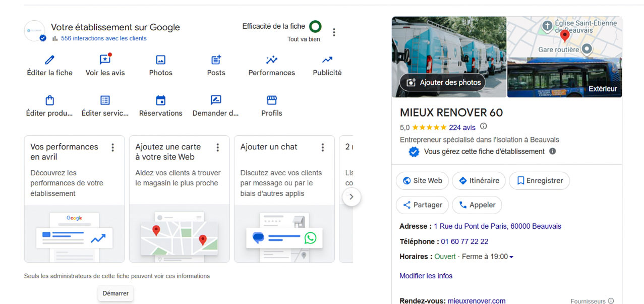
Task: Open options menu on Vos performances card
Action: (x=113, y=147)
